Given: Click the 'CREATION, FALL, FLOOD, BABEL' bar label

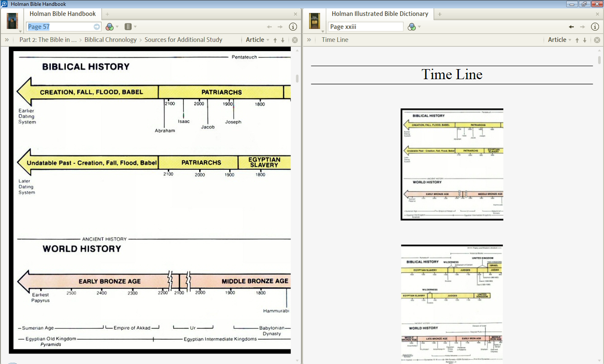Looking at the screenshot, I should click(x=91, y=92).
